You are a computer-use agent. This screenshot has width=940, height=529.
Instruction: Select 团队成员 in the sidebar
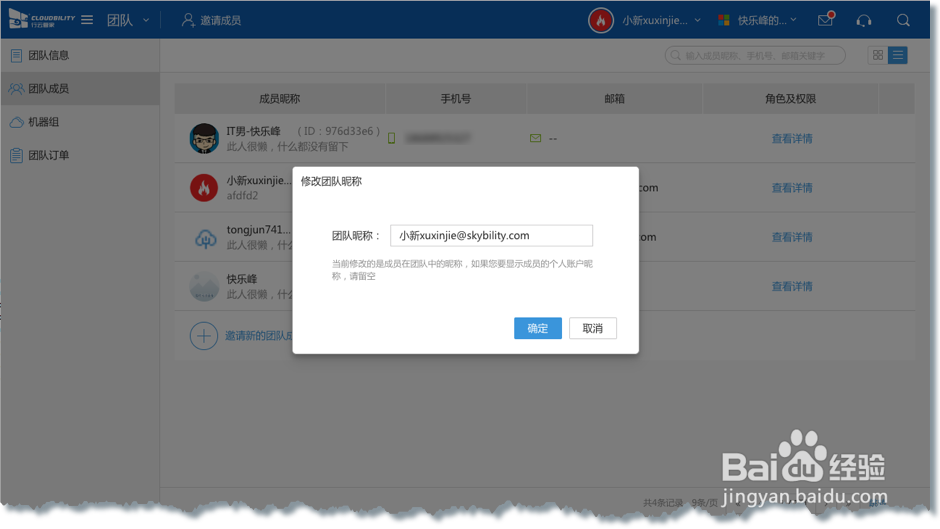coord(80,89)
